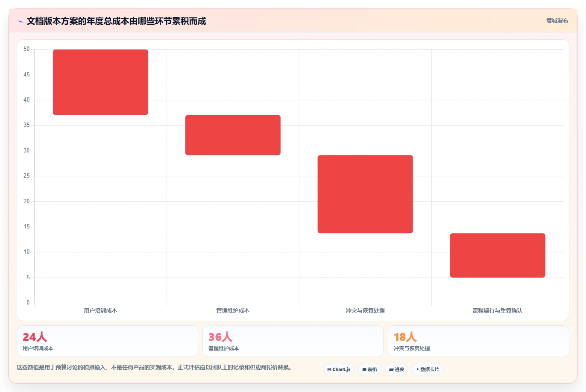Select the 表格 chip
Screen dimensions: 586x392
[x=369, y=369]
